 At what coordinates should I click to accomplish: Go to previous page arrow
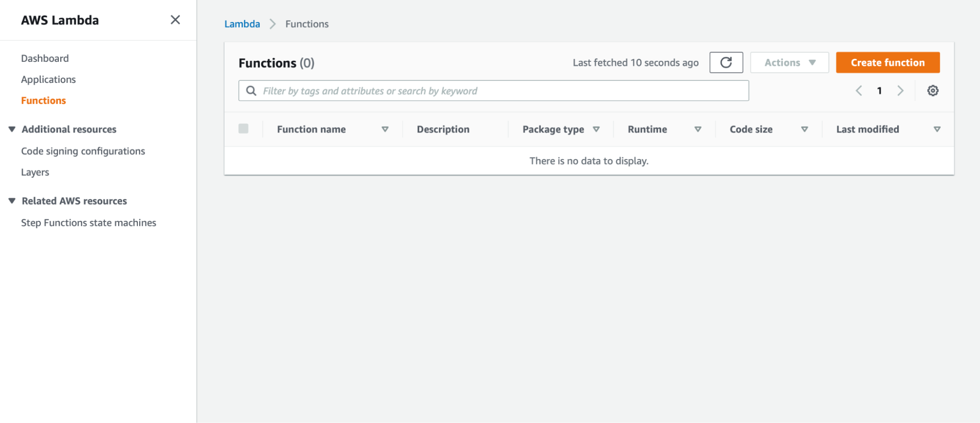click(859, 91)
